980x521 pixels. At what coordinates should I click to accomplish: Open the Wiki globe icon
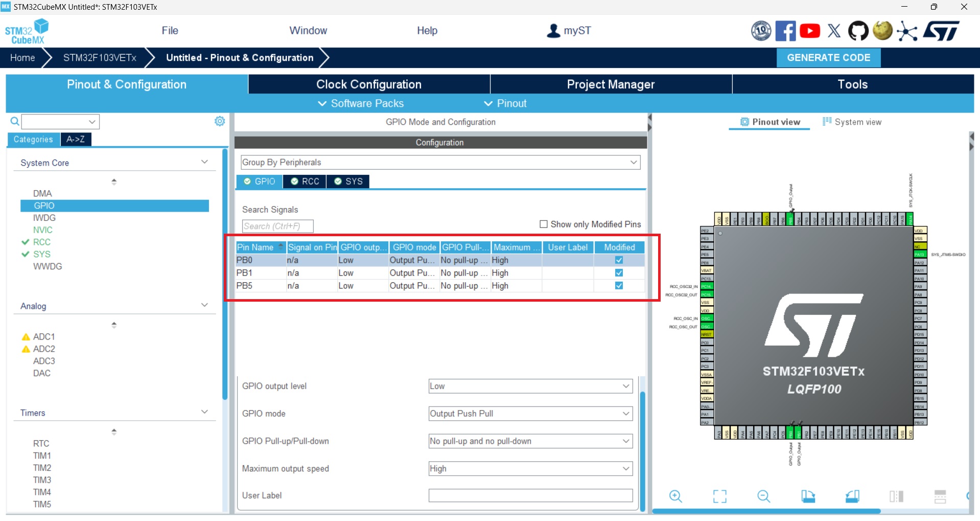[x=882, y=30]
